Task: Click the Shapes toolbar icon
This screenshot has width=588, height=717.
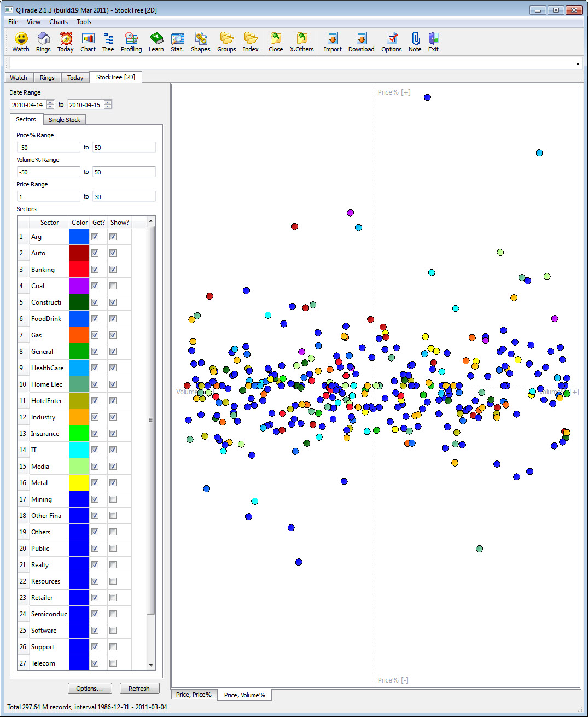Action: coord(201,42)
